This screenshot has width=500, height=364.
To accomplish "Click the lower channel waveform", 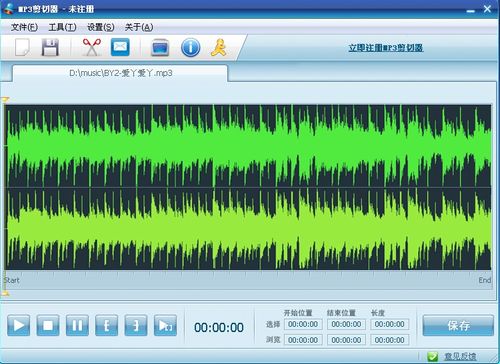I will pos(248,229).
